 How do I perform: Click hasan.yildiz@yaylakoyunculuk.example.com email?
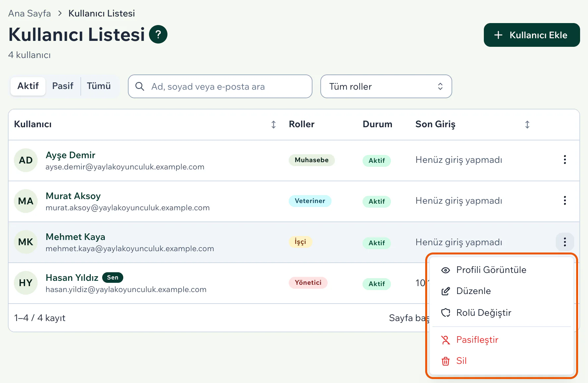tap(126, 289)
